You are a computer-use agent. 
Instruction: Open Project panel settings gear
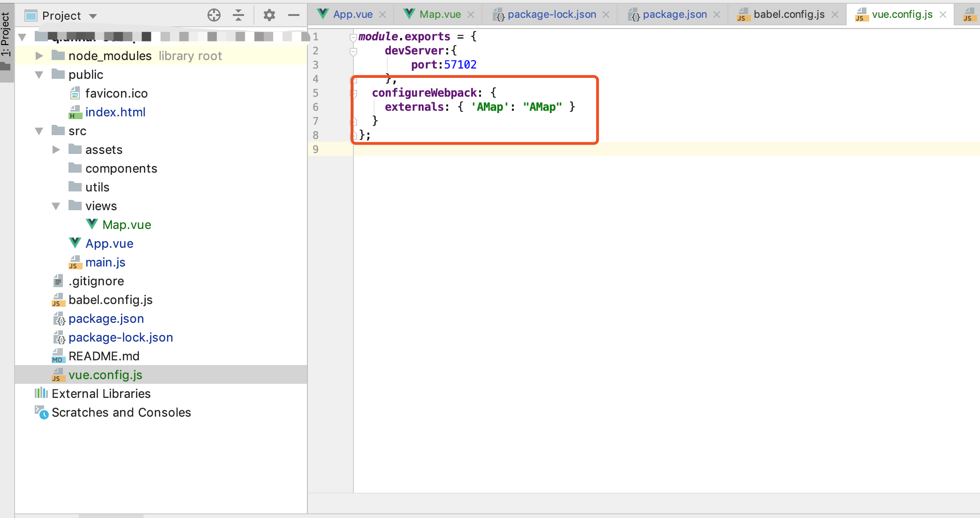coord(269,15)
